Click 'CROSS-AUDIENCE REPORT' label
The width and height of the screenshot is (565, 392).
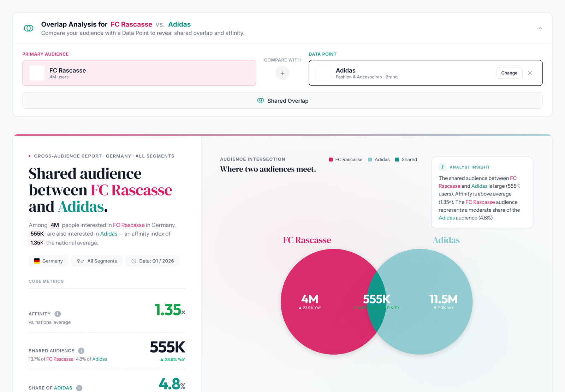pyautogui.click(x=68, y=156)
